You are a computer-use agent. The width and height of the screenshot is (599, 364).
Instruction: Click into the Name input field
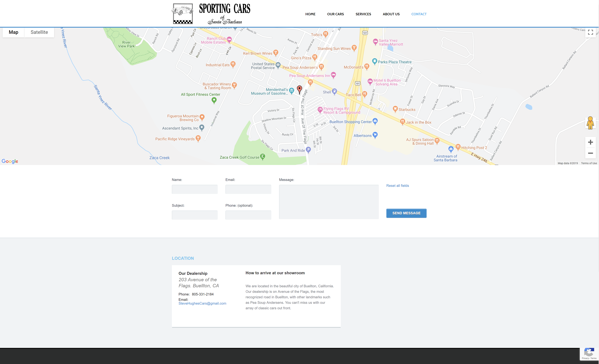coord(195,189)
